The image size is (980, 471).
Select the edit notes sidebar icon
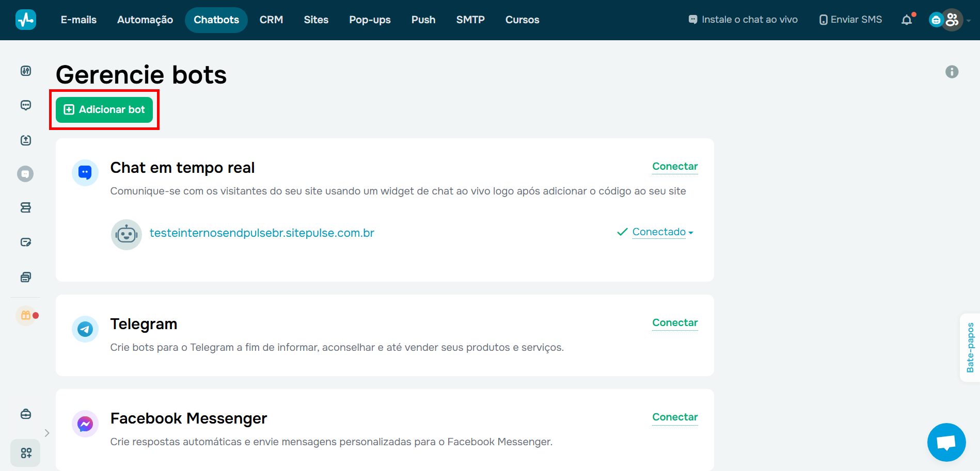click(x=25, y=242)
